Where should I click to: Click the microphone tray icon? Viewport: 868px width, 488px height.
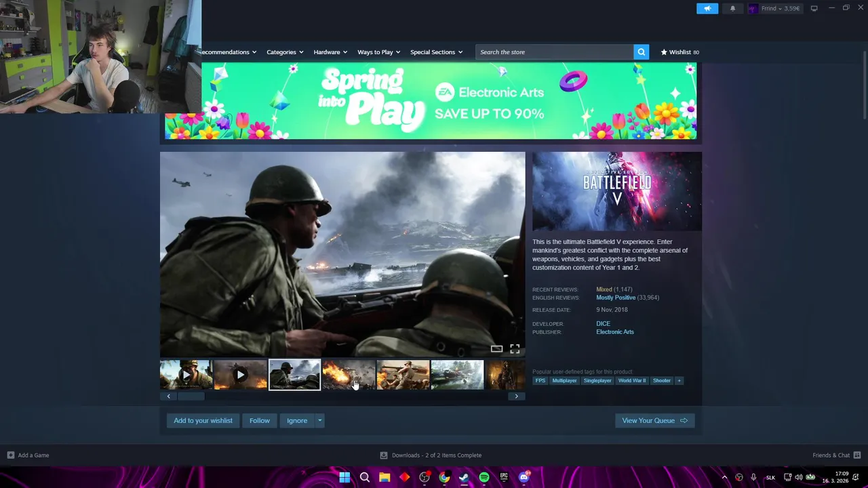pos(753,477)
